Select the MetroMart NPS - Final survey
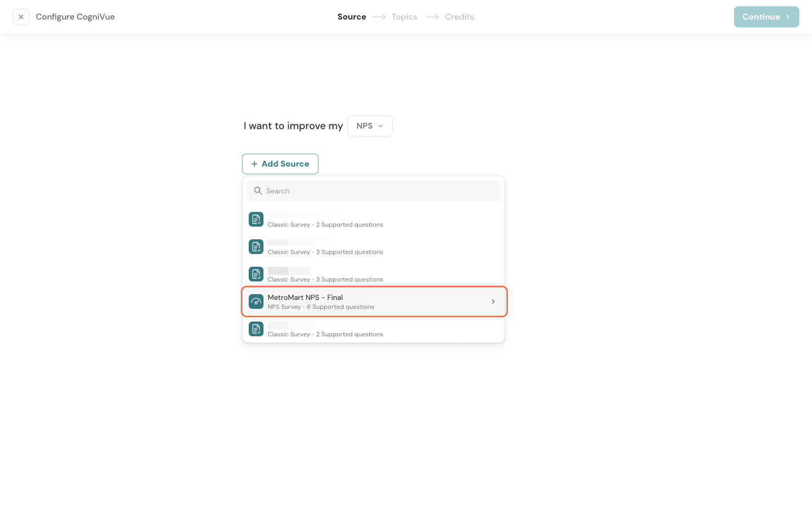The image size is (812, 506). point(369,301)
